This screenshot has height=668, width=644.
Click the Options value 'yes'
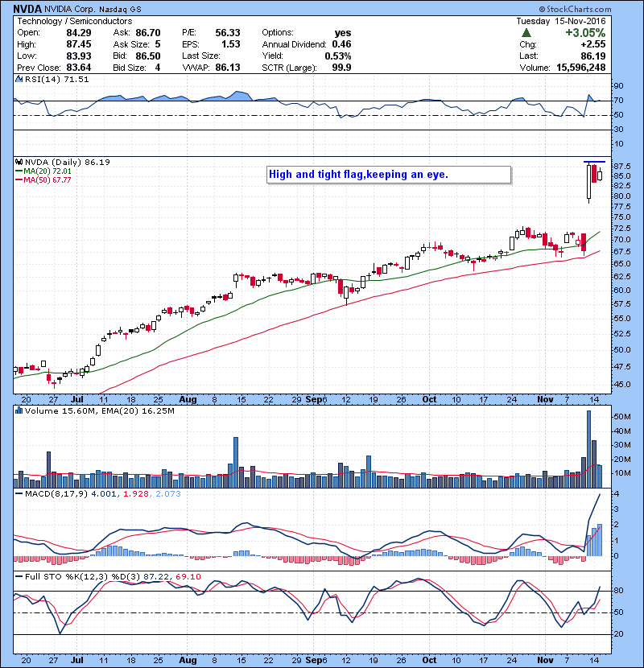point(343,33)
